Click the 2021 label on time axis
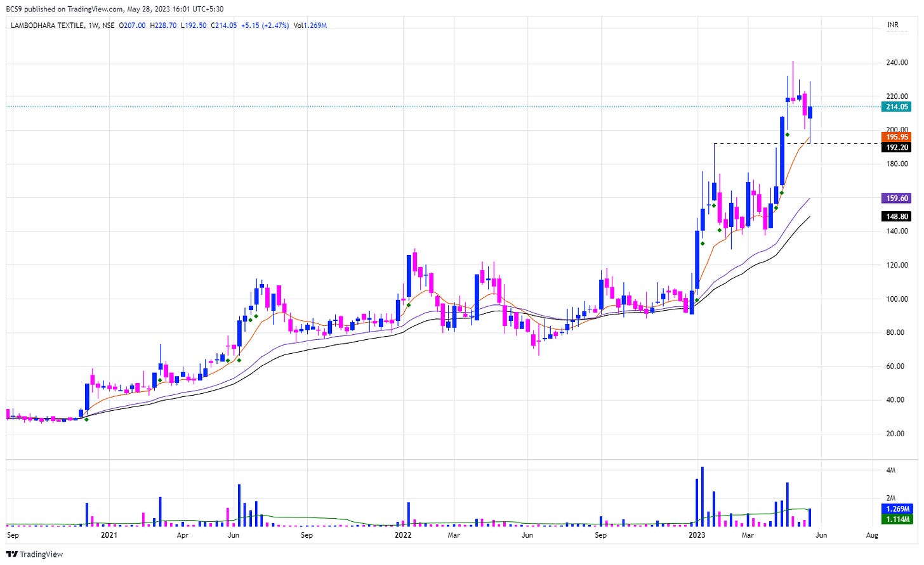This screenshot has height=565, width=924. tap(109, 535)
